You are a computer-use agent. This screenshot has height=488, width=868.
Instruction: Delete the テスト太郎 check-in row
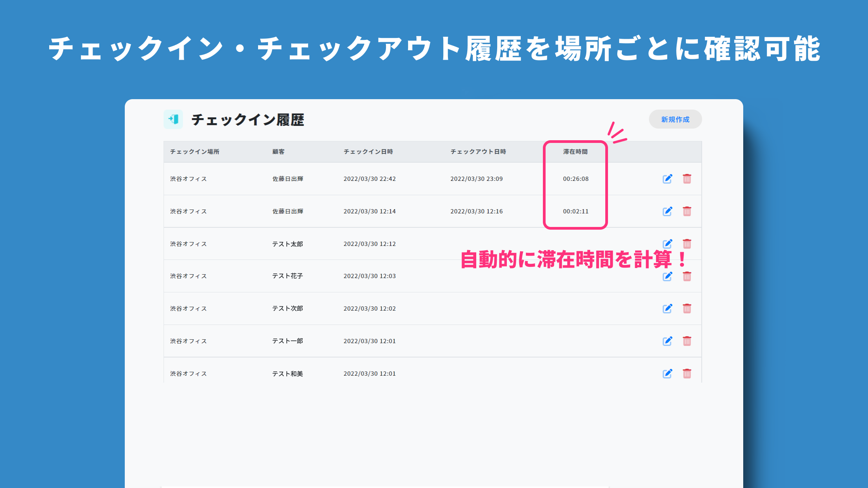[x=687, y=244]
